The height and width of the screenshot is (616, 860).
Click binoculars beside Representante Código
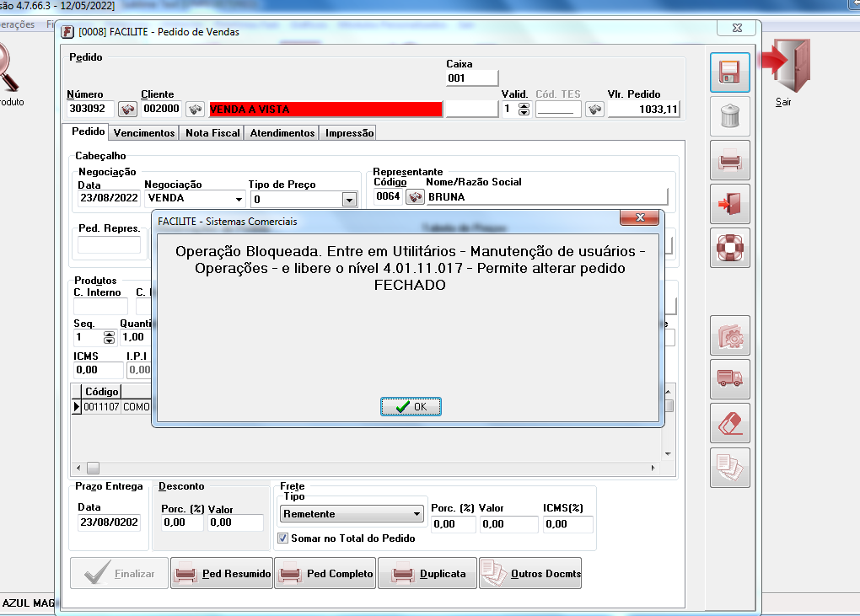pyautogui.click(x=415, y=196)
